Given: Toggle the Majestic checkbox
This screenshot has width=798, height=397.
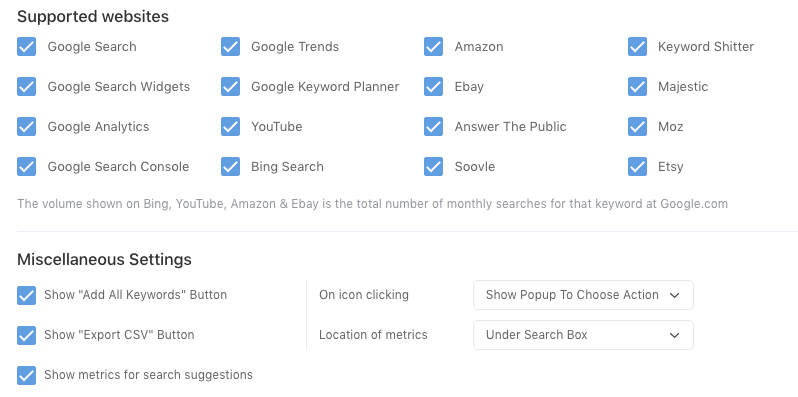Looking at the screenshot, I should click(637, 87).
